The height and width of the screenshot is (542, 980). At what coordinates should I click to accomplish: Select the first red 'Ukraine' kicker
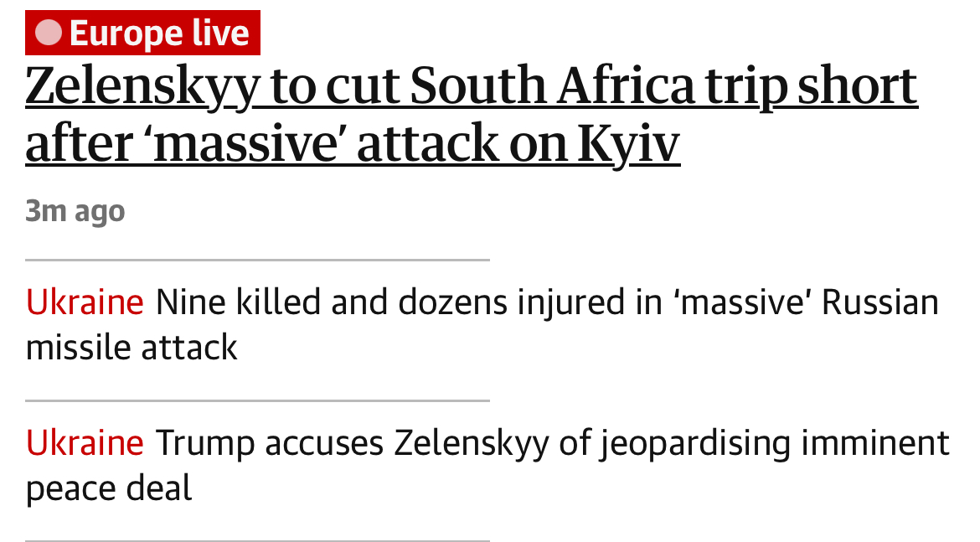coord(85,302)
